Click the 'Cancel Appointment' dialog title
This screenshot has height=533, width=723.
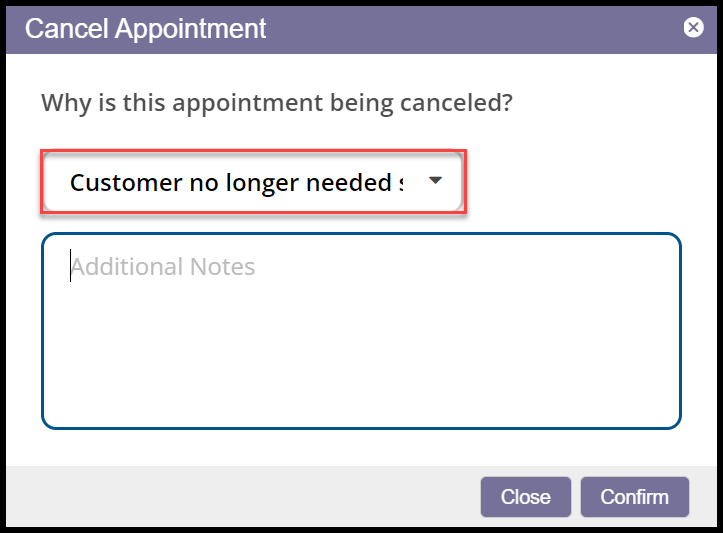pos(146,28)
